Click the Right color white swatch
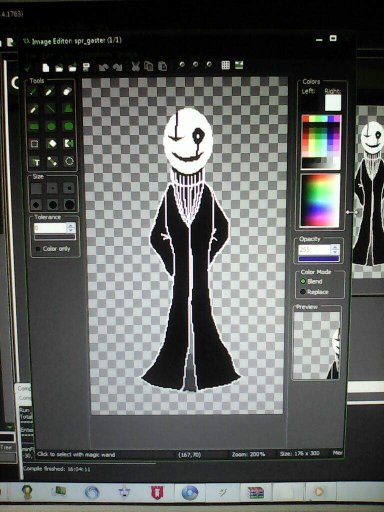Screen dimensions: 384x512 [x=333, y=103]
